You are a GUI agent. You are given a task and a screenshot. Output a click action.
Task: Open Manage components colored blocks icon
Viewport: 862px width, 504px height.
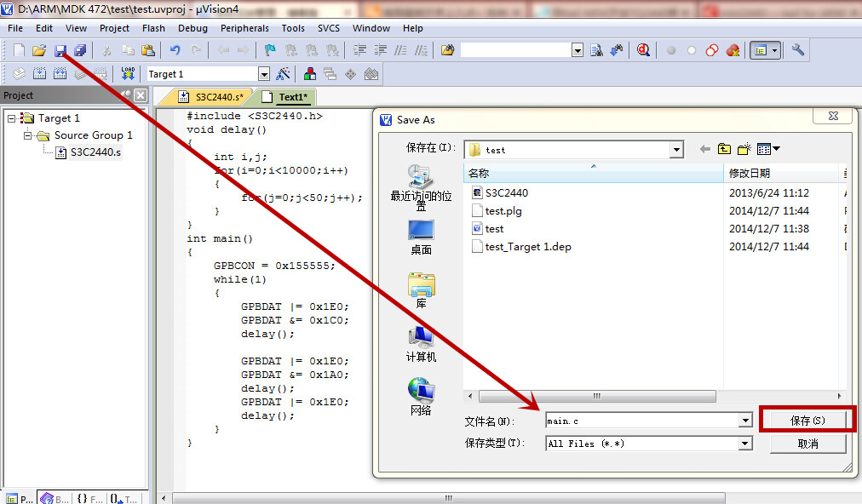pos(310,74)
